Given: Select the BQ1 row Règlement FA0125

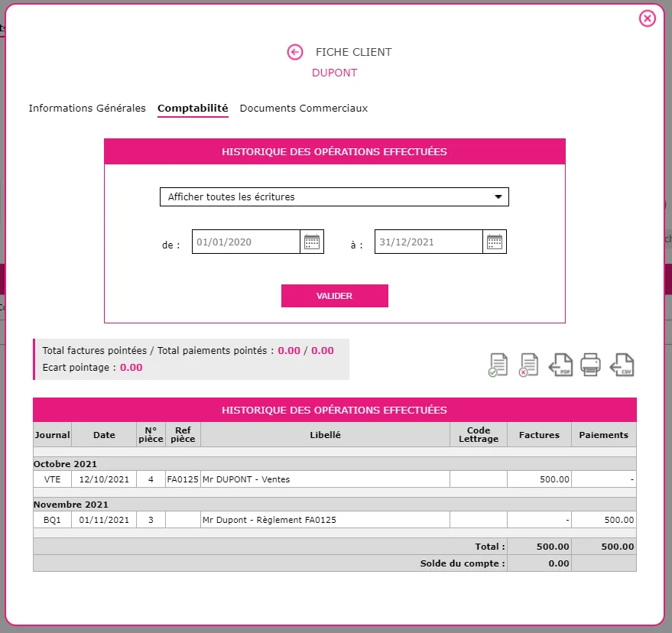Looking at the screenshot, I should (335, 520).
